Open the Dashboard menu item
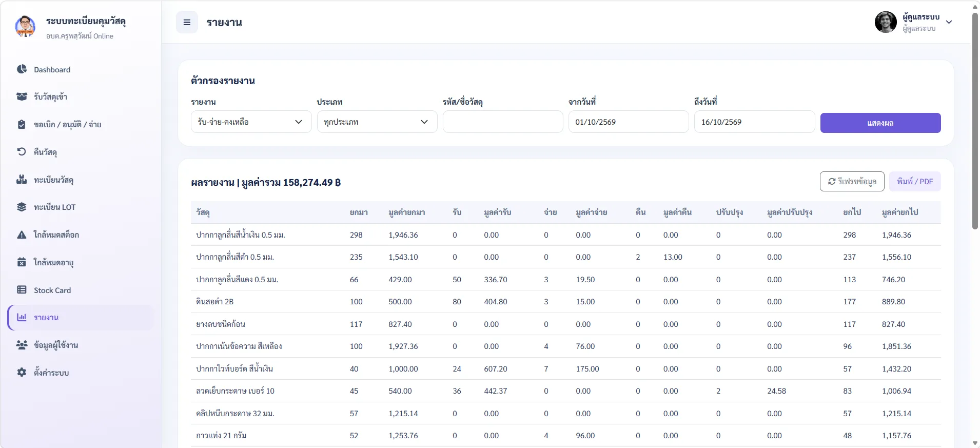Image resolution: width=980 pixels, height=448 pixels. click(80, 69)
